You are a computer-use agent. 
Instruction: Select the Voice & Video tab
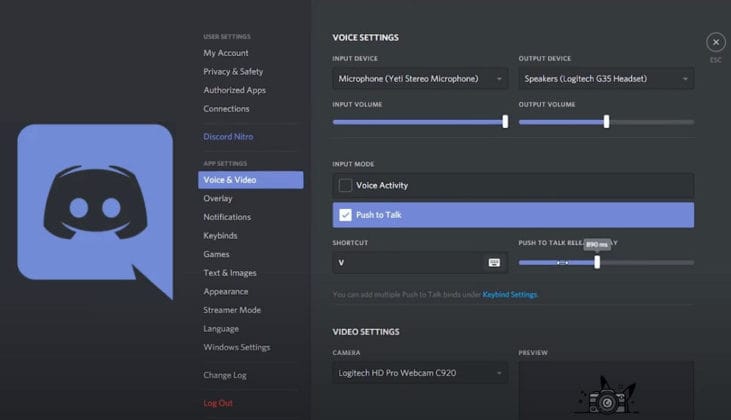pos(251,180)
